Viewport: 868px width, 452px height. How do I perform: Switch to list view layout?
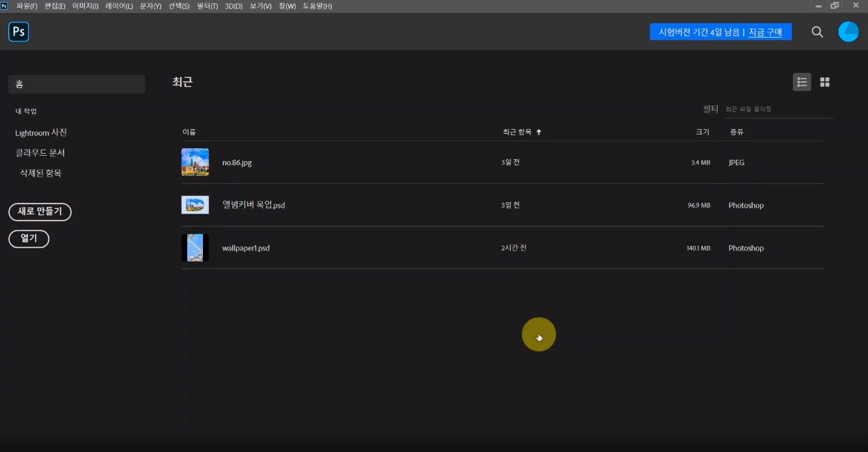pos(802,82)
